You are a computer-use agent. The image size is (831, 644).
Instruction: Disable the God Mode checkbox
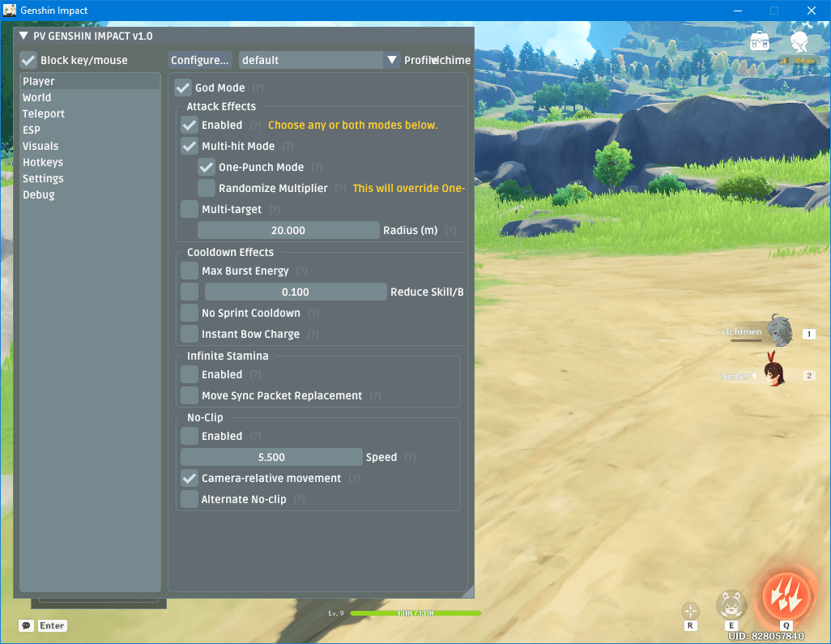[183, 88]
